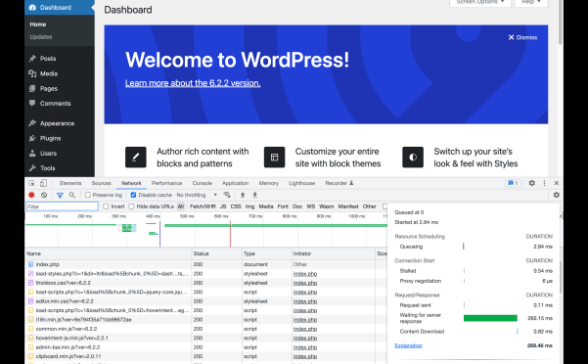
Task: Click the blue DOMContentLoaded marker in timeline
Action: (160, 234)
